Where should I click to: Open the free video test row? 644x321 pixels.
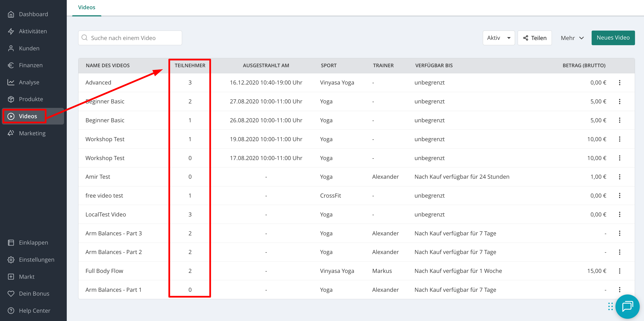[356, 196]
